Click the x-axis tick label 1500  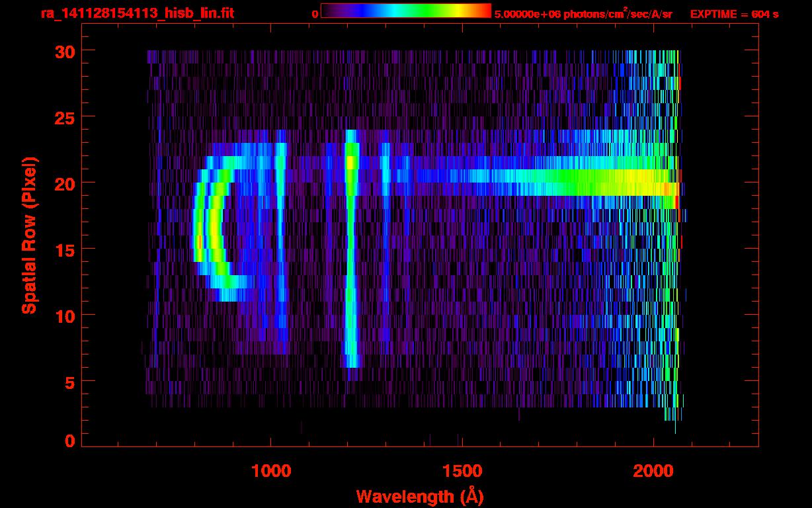tap(462, 470)
